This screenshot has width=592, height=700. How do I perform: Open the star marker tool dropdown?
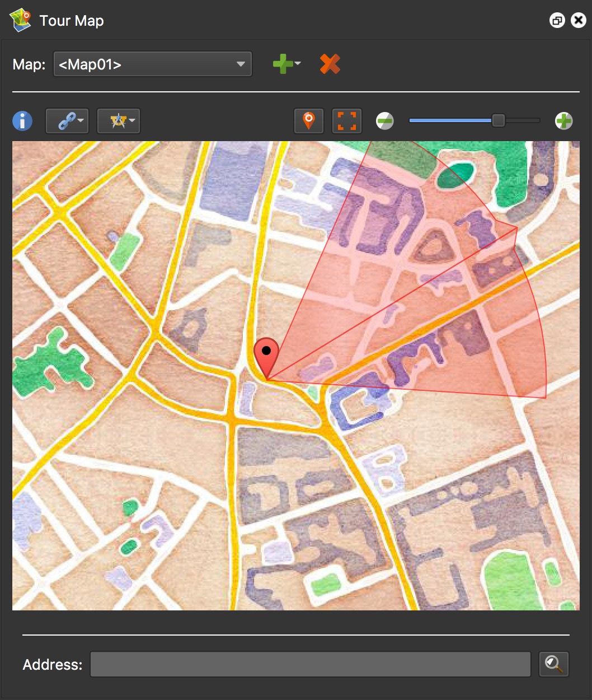tap(119, 121)
